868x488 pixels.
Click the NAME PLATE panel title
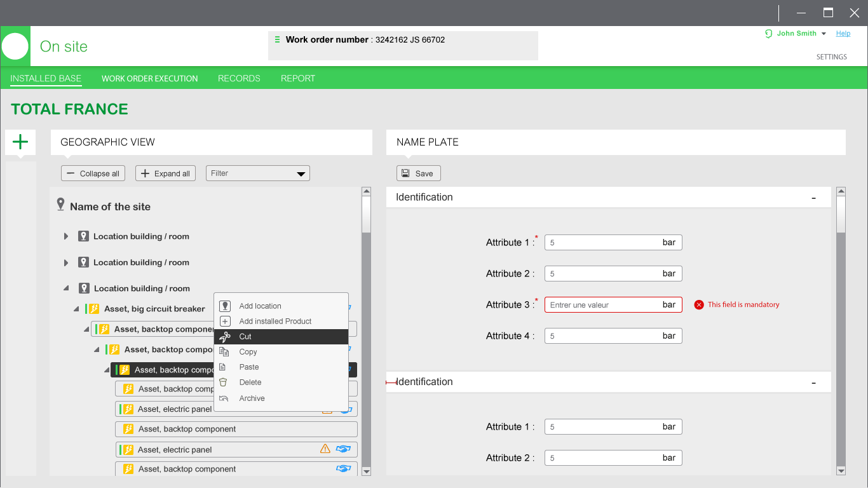tap(428, 142)
